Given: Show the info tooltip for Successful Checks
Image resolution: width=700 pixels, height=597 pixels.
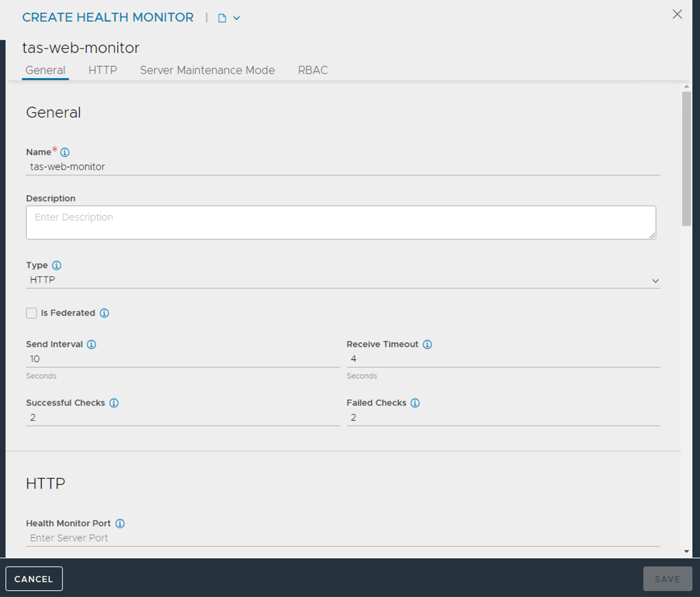Looking at the screenshot, I should tap(114, 403).
